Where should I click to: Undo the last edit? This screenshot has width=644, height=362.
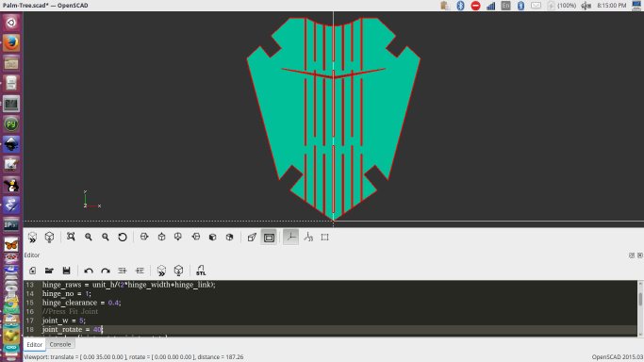[x=89, y=271]
